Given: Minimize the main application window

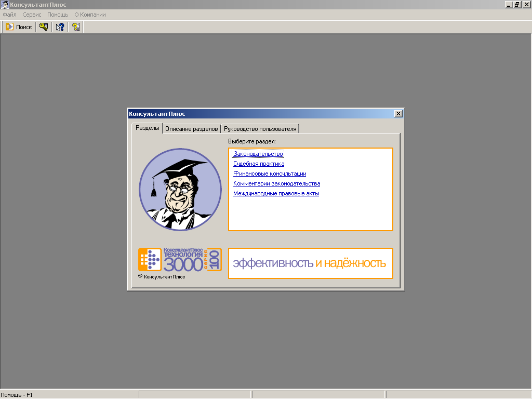Looking at the screenshot, I should click(509, 4).
